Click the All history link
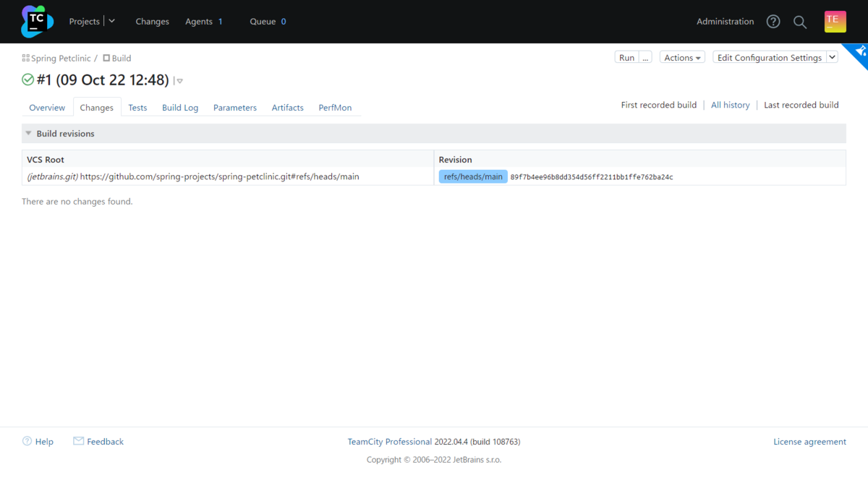 (730, 105)
